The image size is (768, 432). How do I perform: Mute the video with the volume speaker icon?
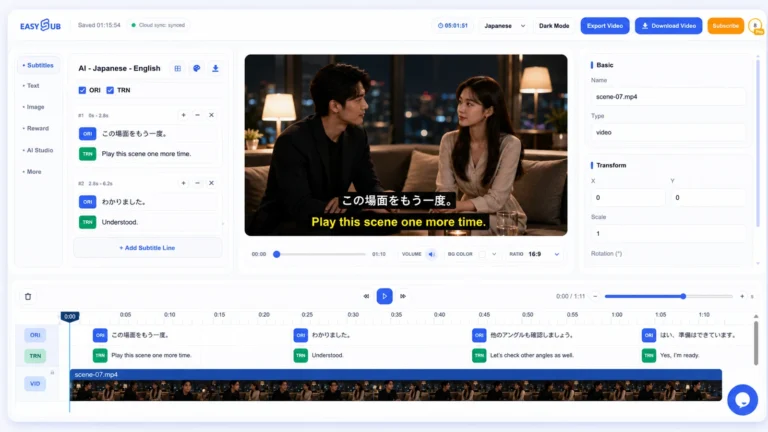(x=431, y=254)
